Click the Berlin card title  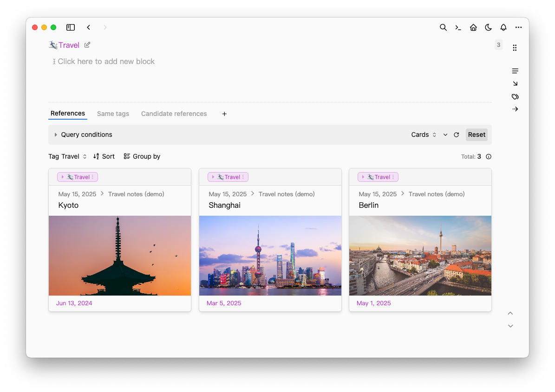368,206
